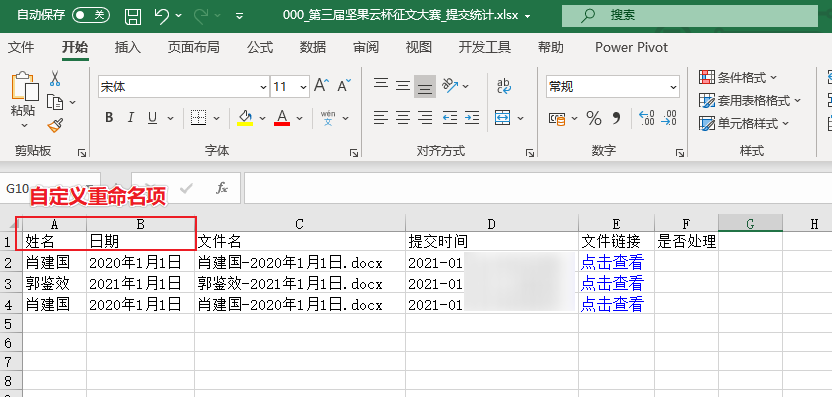Click the Borders icon
The image size is (832, 397).
(198, 118)
